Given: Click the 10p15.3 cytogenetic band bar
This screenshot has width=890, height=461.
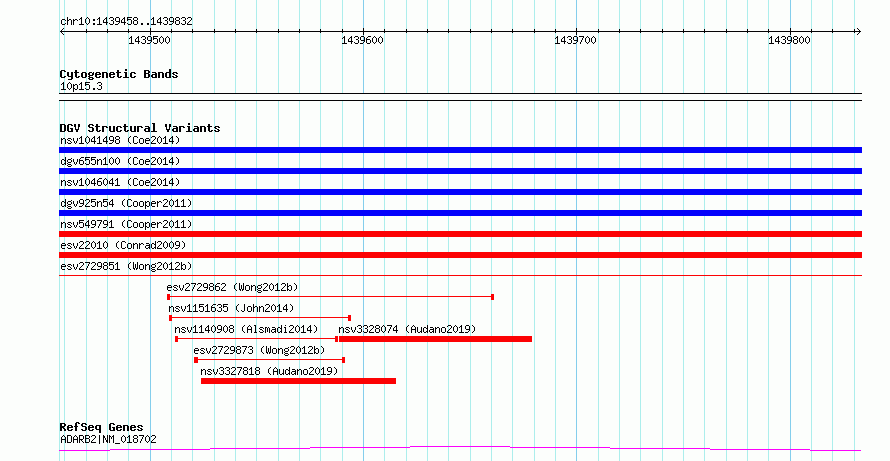Looking at the screenshot, I should pos(460,97).
